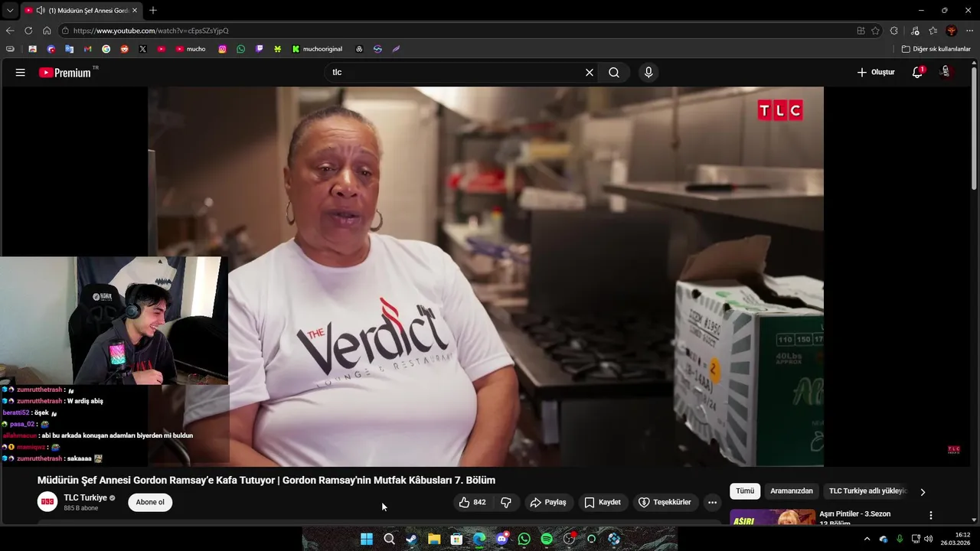Mute the tab via the speaker icon
The image size is (980, 551).
41,10
